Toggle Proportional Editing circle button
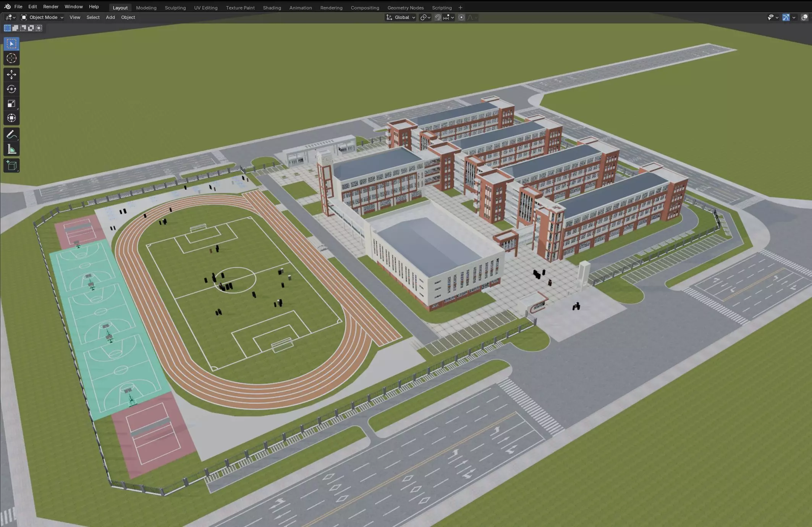The image size is (812, 527). coord(461,17)
